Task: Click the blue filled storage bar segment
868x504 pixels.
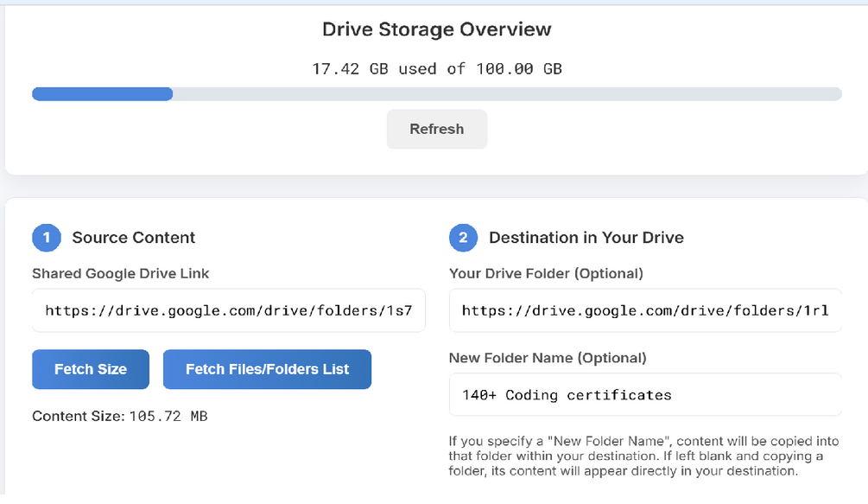Action: 102,94
